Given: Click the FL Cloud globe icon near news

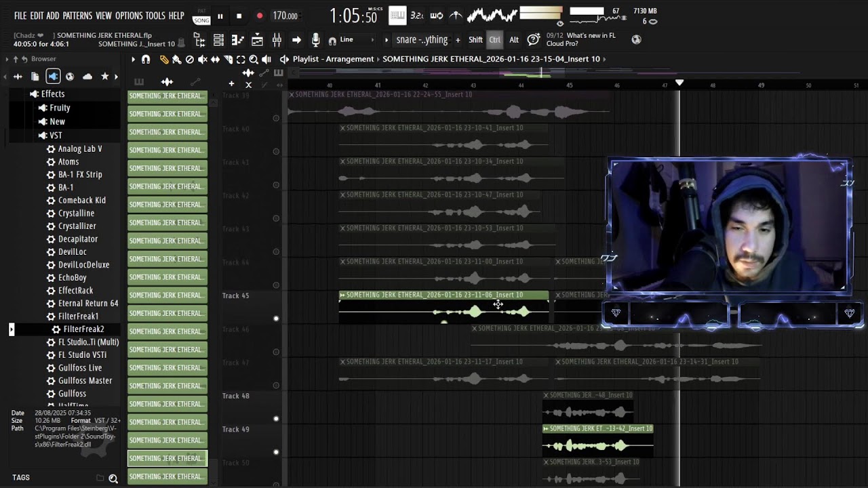Looking at the screenshot, I should [636, 39].
